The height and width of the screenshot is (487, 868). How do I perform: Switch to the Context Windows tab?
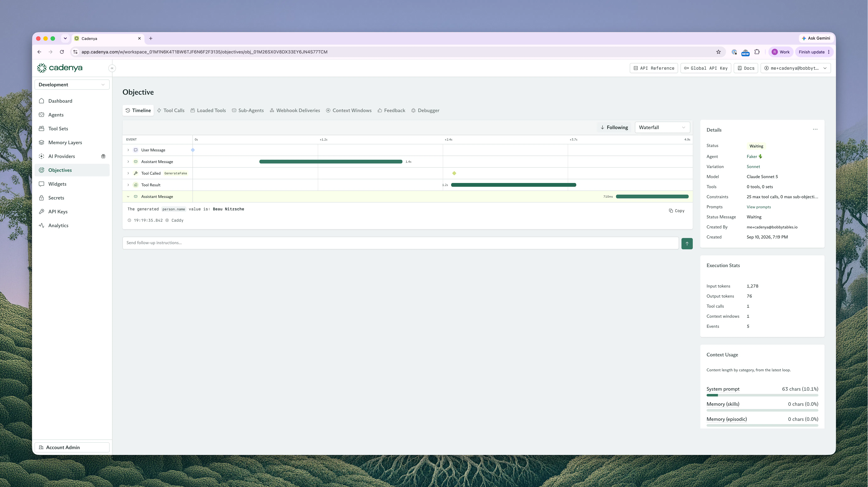pyautogui.click(x=349, y=110)
